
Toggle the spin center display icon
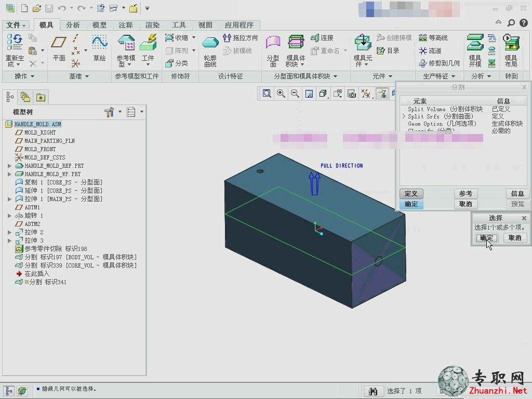coord(382,94)
